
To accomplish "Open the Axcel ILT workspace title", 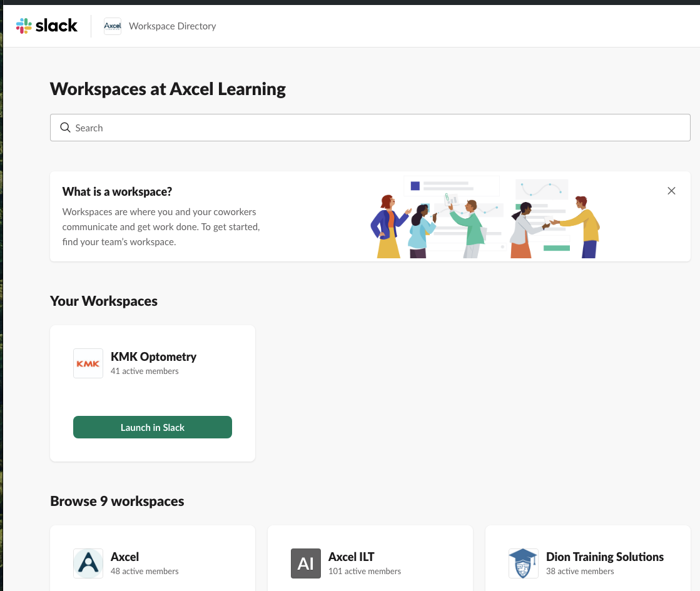I will point(351,557).
